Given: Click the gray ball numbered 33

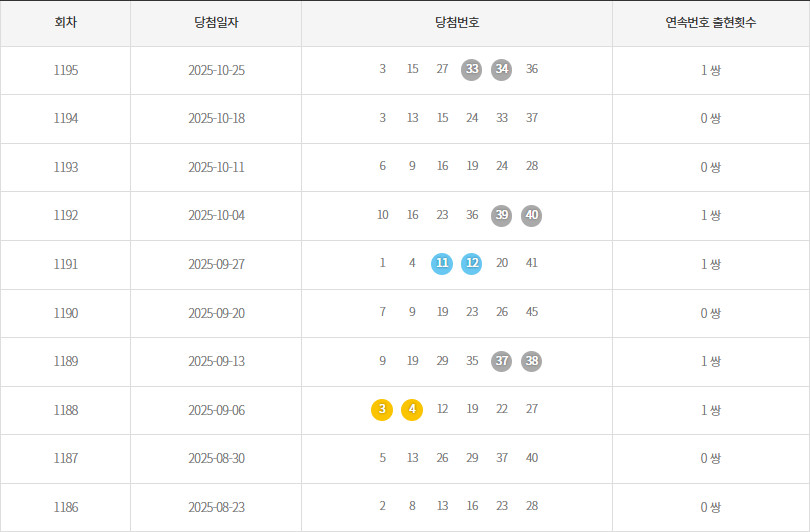Looking at the screenshot, I should pos(472,70).
